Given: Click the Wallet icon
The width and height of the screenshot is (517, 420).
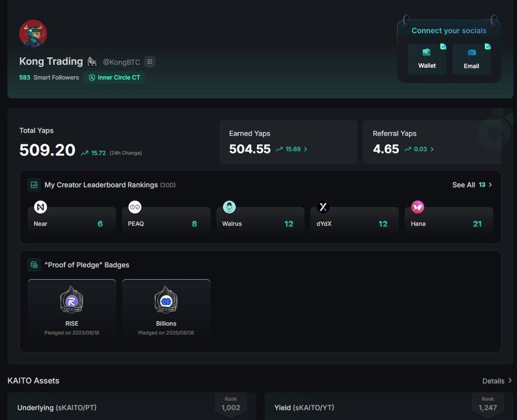Looking at the screenshot, I should point(427,52).
